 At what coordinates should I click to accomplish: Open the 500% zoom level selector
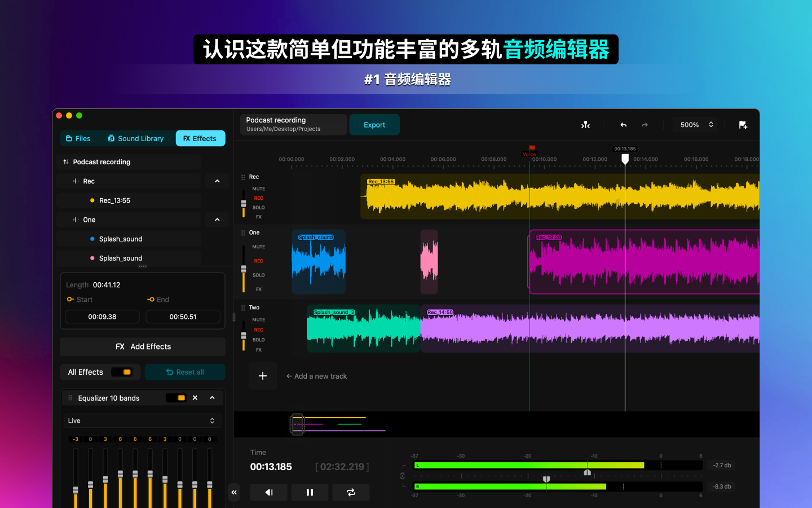coord(696,125)
